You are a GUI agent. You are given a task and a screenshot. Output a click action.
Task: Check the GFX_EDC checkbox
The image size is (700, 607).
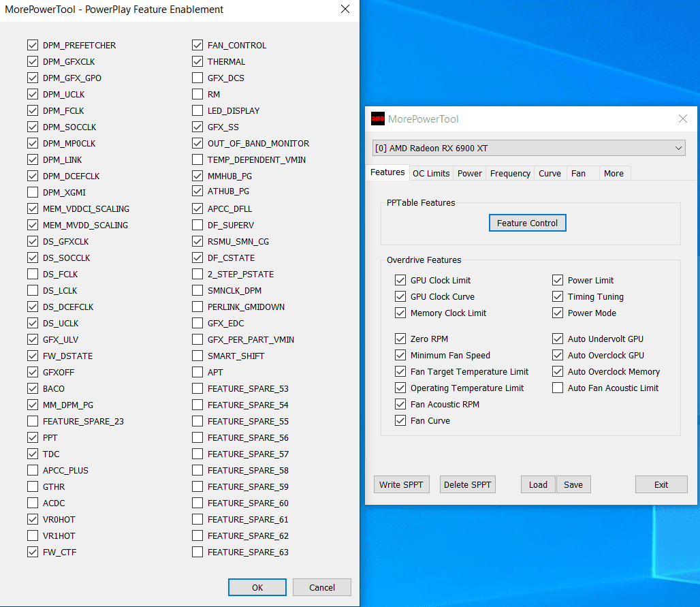point(197,323)
